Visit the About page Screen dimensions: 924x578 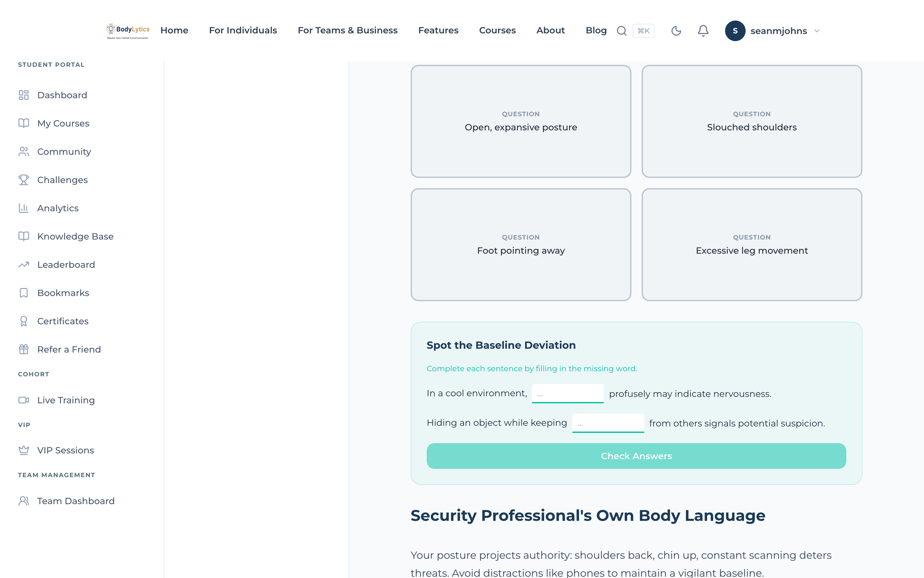(550, 31)
